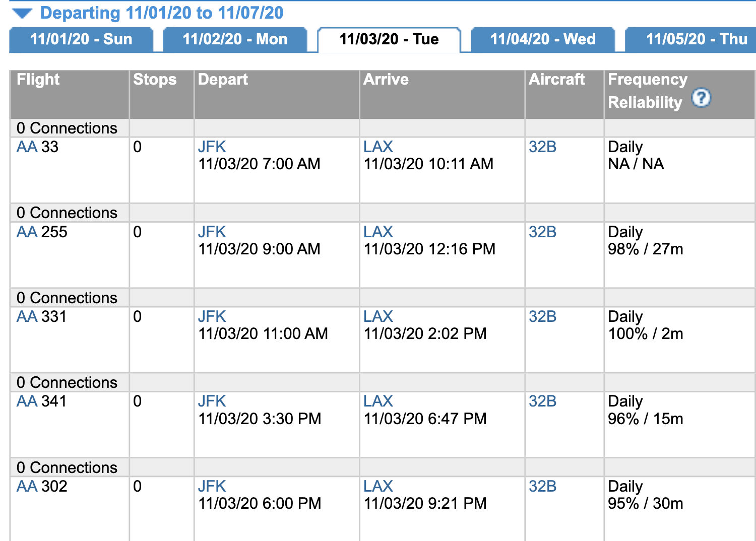Open 32B aircraft link for AA 341

[542, 401]
